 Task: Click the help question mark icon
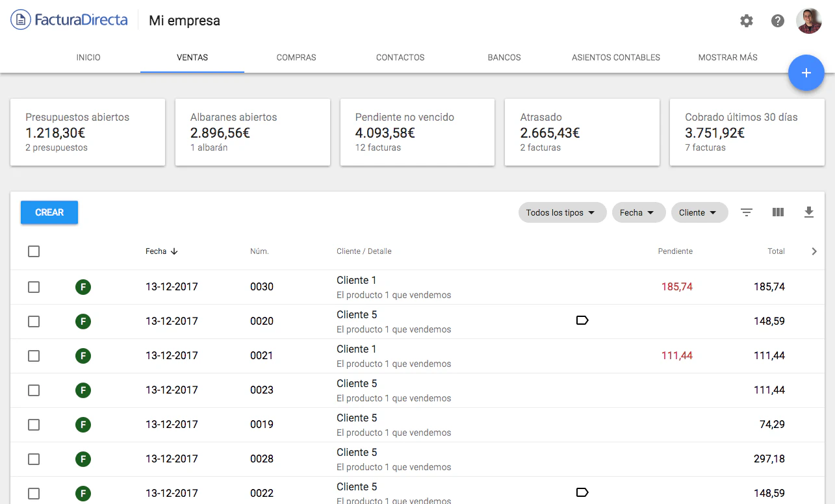click(x=778, y=21)
